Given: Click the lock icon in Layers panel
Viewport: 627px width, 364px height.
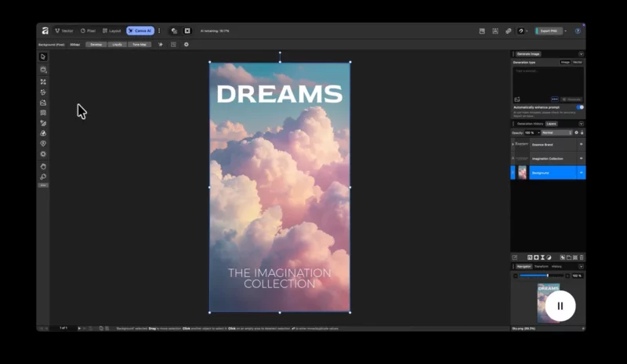Looking at the screenshot, I should (582, 132).
